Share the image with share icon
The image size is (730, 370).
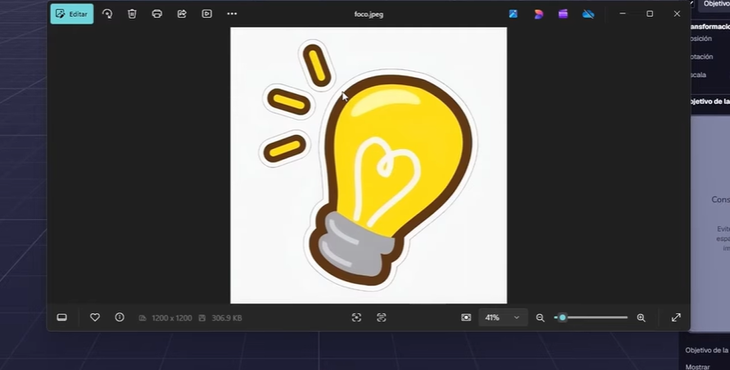tap(182, 14)
